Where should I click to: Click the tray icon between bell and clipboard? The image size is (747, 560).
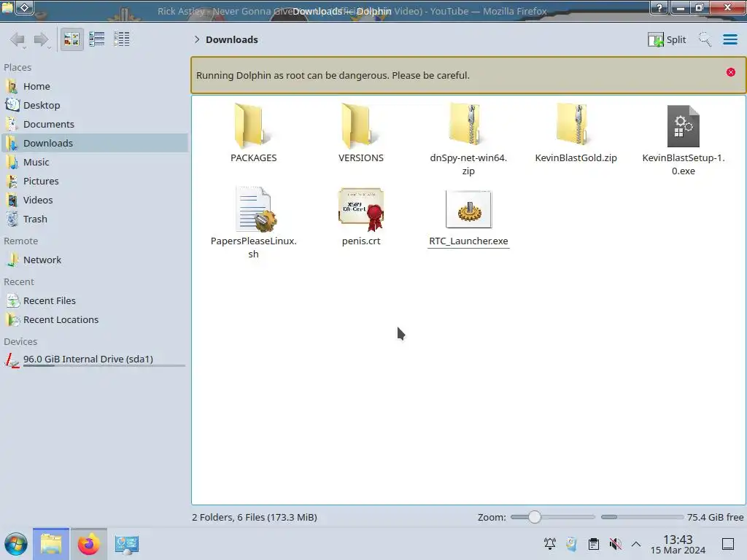pos(571,544)
